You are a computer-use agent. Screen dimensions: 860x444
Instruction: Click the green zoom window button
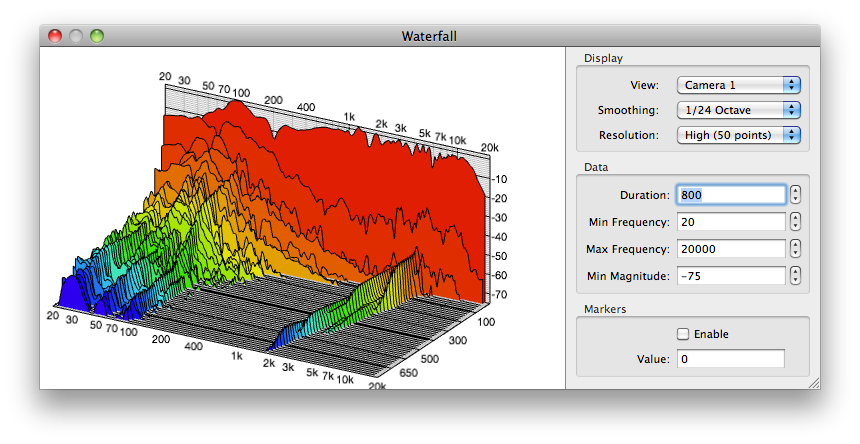pyautogui.click(x=97, y=36)
